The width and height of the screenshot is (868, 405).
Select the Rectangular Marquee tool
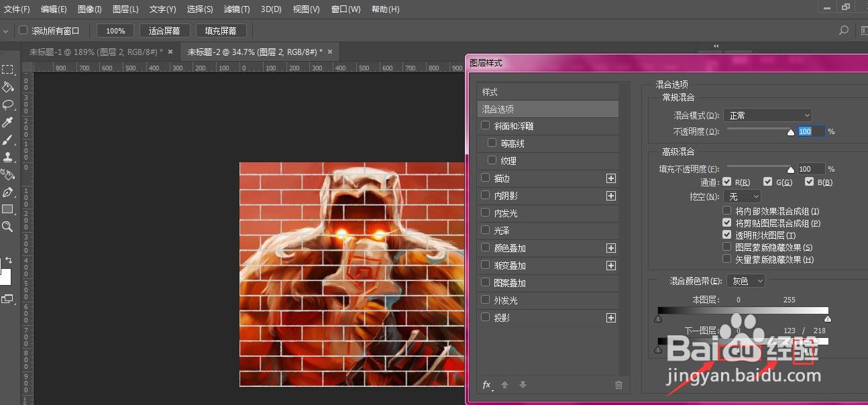pyautogui.click(x=7, y=70)
